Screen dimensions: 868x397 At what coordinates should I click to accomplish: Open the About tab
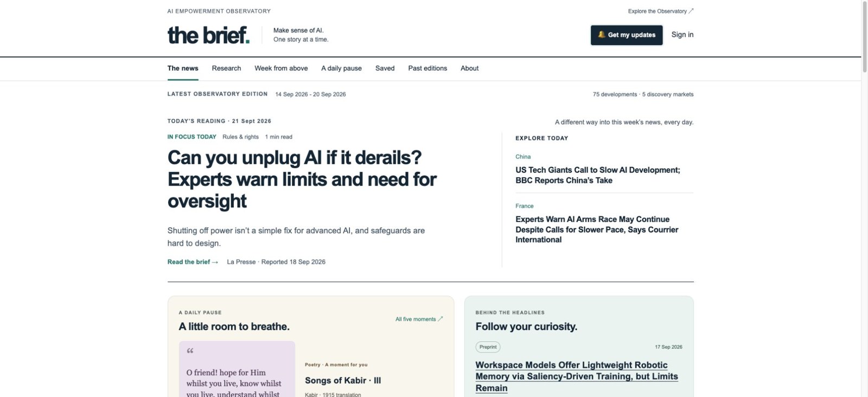tap(470, 68)
